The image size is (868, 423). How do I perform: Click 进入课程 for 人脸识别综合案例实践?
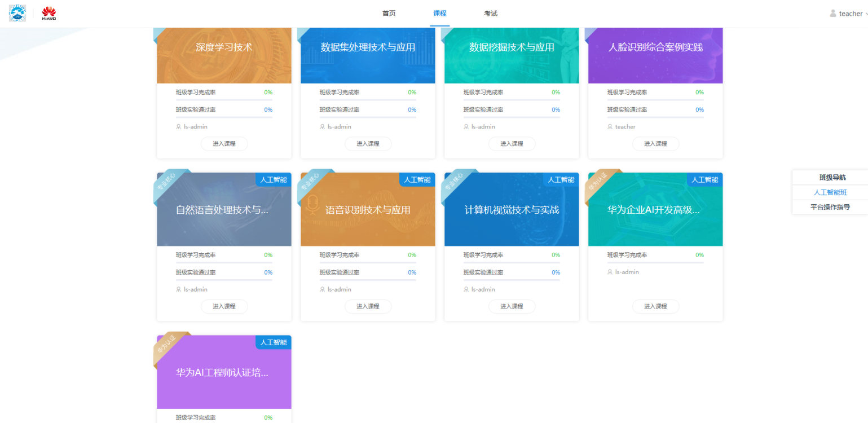tap(655, 144)
